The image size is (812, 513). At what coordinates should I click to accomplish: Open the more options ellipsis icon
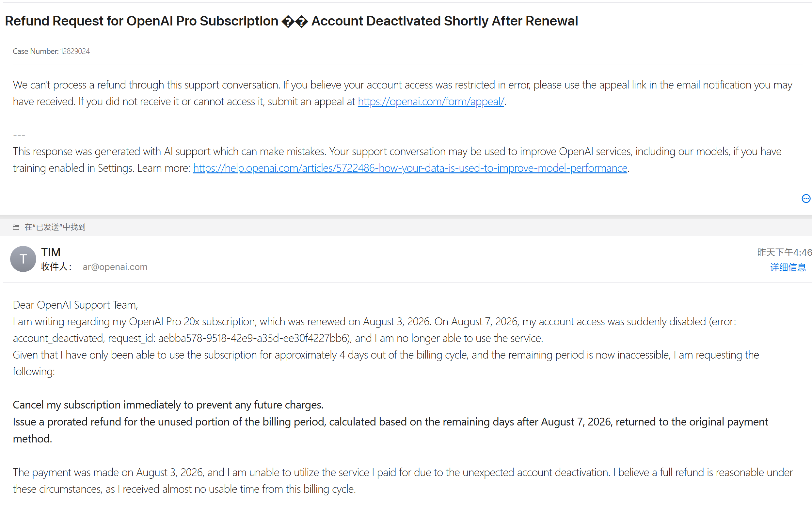click(x=805, y=199)
